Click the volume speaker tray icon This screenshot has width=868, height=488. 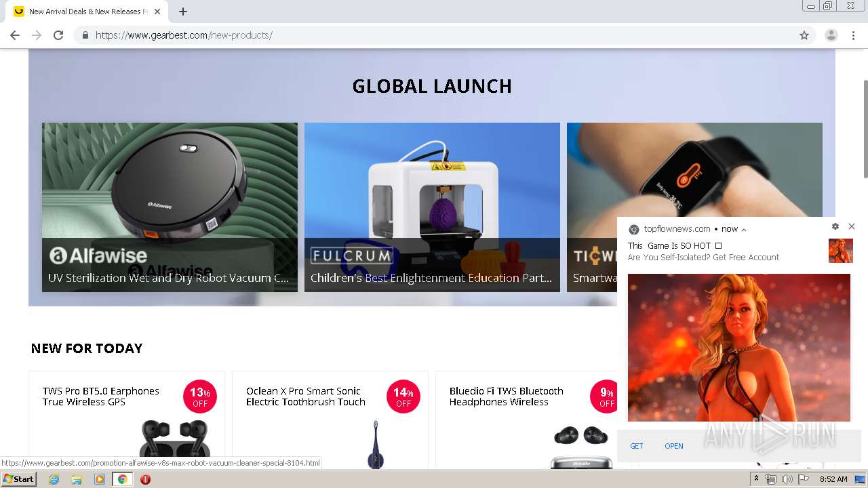coord(787,479)
